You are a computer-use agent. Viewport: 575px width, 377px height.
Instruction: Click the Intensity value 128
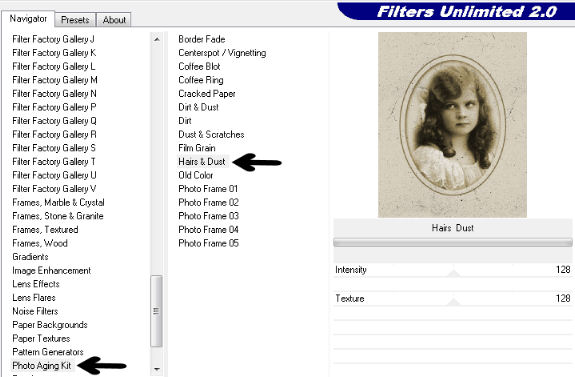click(563, 270)
